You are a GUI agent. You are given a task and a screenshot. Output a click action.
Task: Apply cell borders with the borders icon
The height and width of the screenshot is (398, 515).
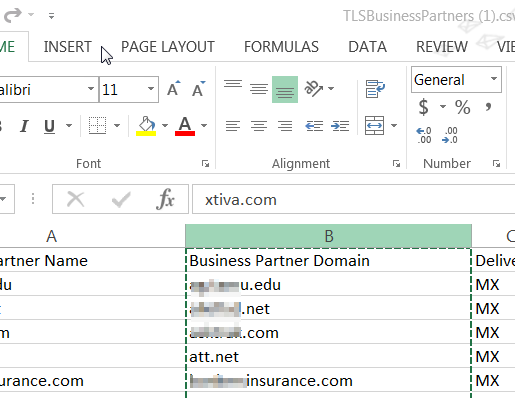tap(97, 126)
